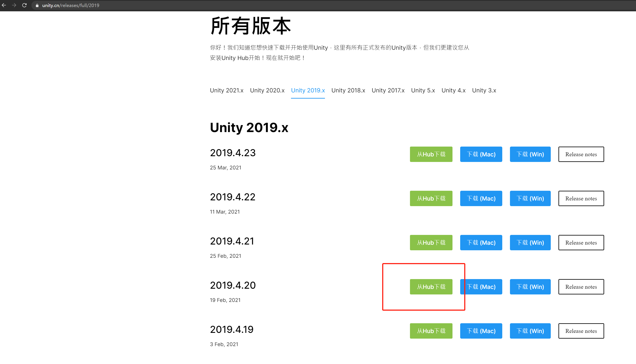Open the Unity 2018.x tab

(x=348, y=90)
